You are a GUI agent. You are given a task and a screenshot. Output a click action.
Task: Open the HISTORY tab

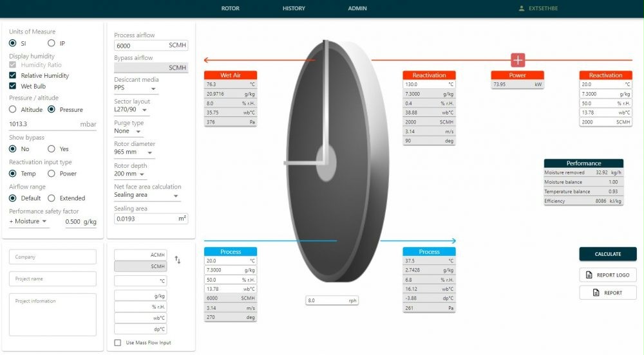pyautogui.click(x=294, y=8)
